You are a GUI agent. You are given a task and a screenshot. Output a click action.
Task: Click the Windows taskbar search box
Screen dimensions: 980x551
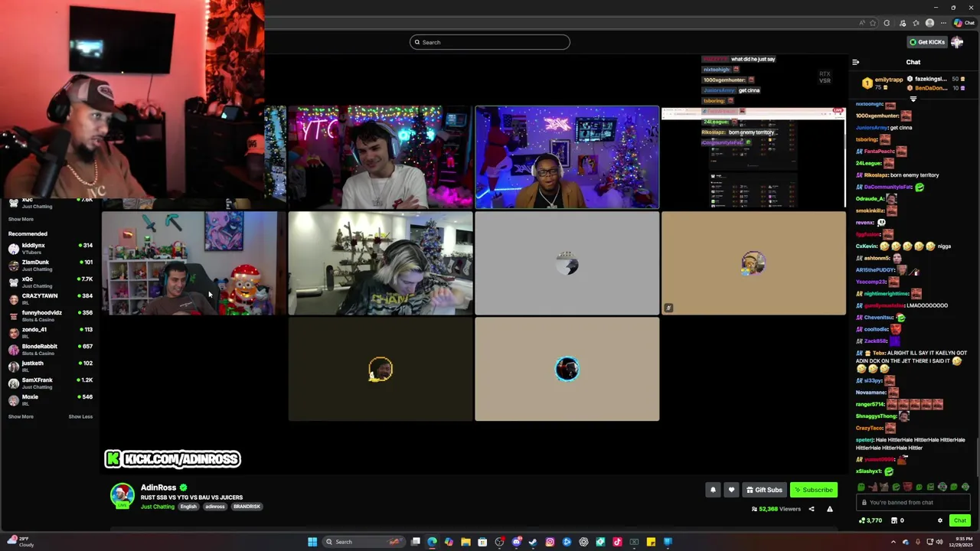[363, 542]
